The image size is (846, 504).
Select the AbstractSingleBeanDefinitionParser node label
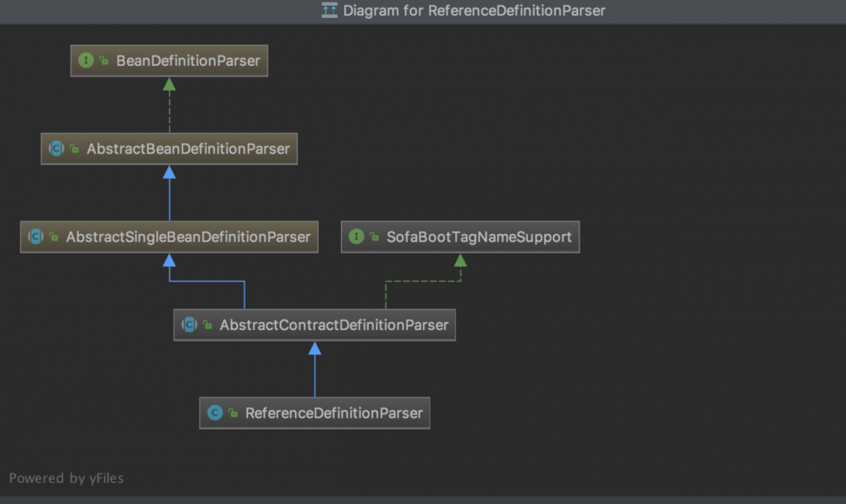(188, 237)
